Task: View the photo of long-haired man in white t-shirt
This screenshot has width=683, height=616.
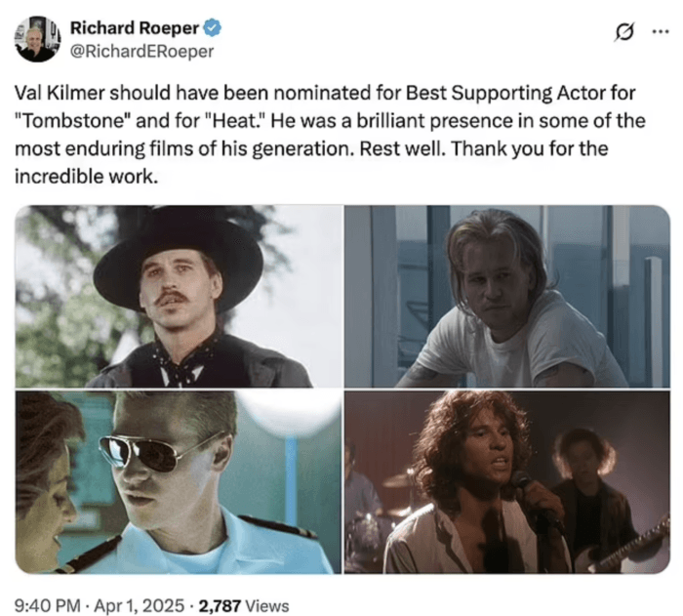Action: 507,296
